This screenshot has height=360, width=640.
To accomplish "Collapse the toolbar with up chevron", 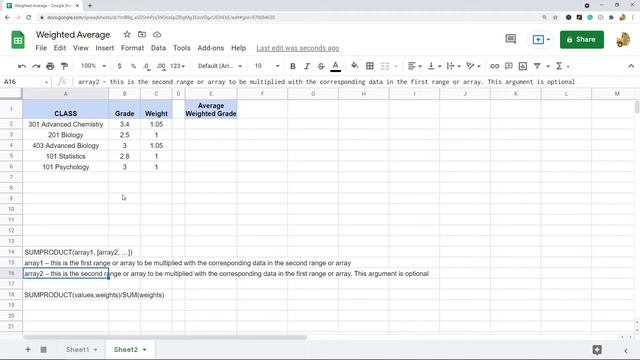I will 631,66.
